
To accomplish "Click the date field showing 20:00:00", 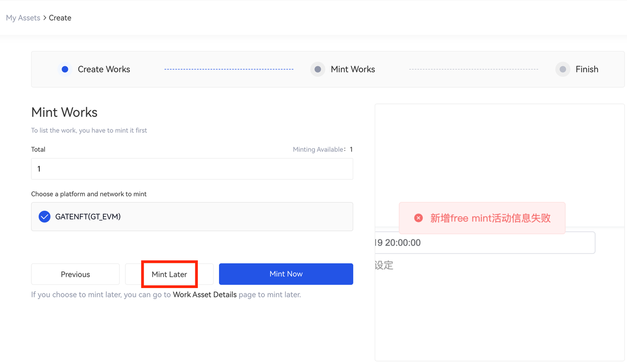I will click(x=485, y=243).
